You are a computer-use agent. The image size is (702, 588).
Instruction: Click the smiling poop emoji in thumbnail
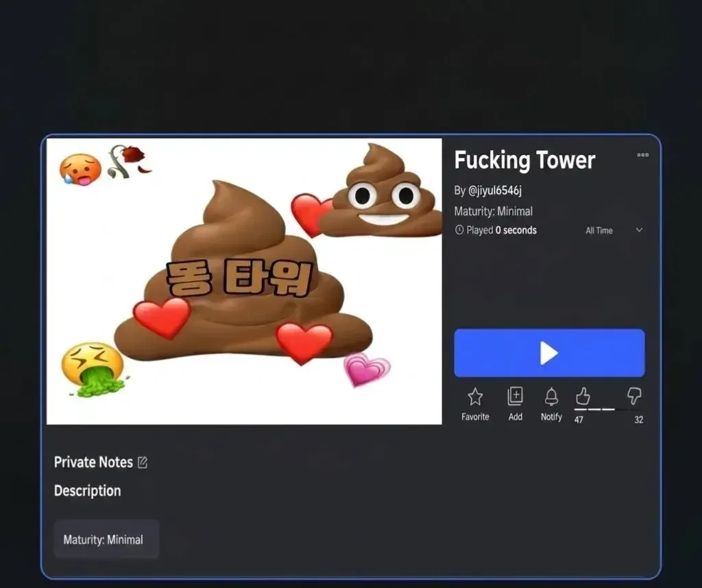pos(382,195)
